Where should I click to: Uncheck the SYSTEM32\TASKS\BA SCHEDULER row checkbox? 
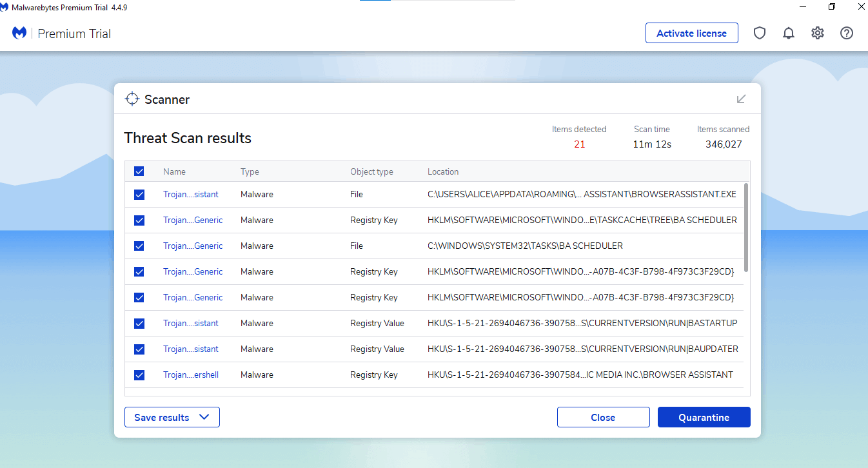pyautogui.click(x=139, y=246)
